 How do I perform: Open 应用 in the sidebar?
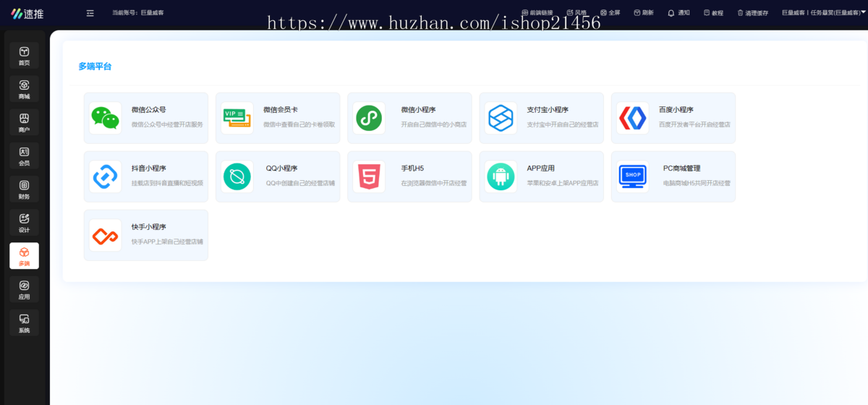pos(24,289)
